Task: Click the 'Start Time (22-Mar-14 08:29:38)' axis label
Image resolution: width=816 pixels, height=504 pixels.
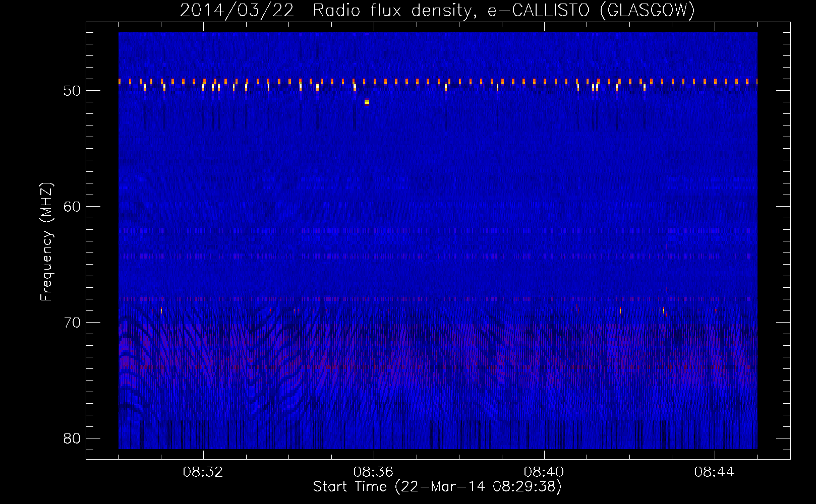Action: point(437,487)
